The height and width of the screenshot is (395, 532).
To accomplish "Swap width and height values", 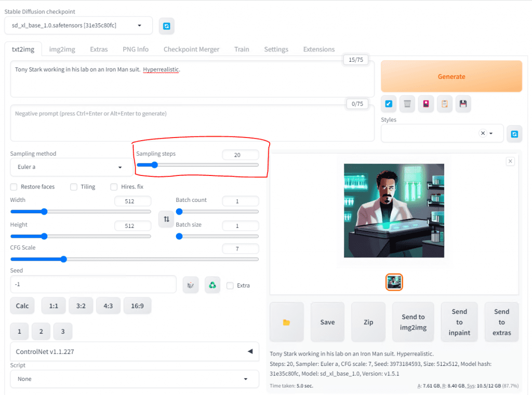I will (166, 219).
